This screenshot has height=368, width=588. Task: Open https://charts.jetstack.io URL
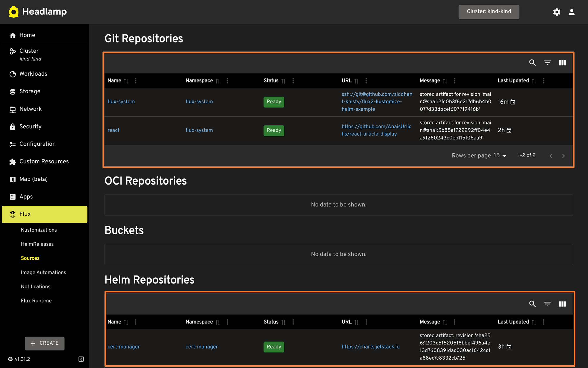pos(371,347)
